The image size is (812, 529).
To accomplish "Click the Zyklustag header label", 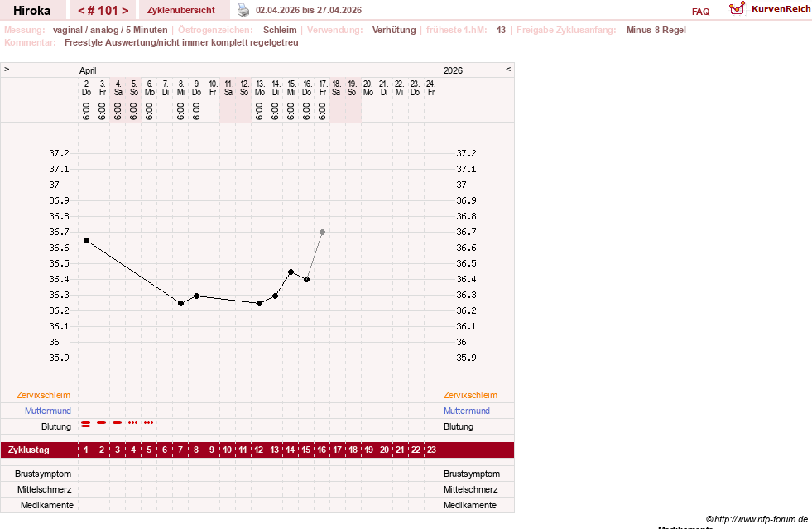I will [x=29, y=450].
